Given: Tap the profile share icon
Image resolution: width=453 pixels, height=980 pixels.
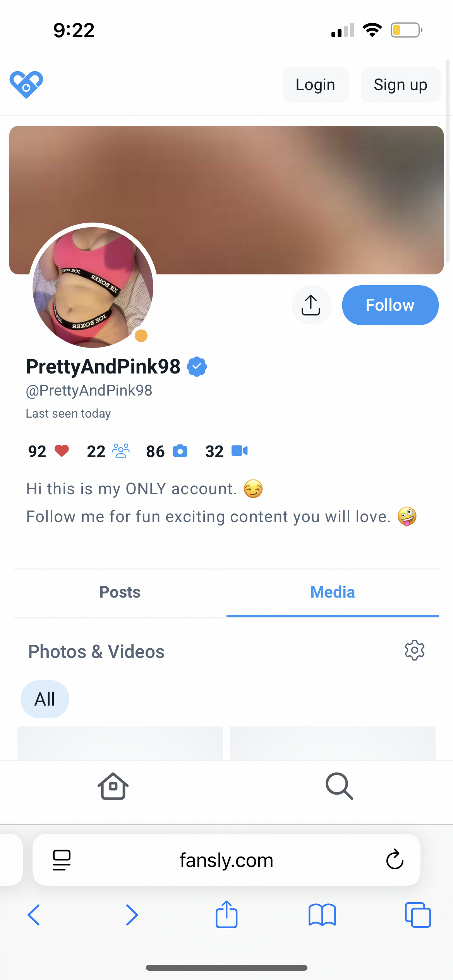Looking at the screenshot, I should point(311,305).
